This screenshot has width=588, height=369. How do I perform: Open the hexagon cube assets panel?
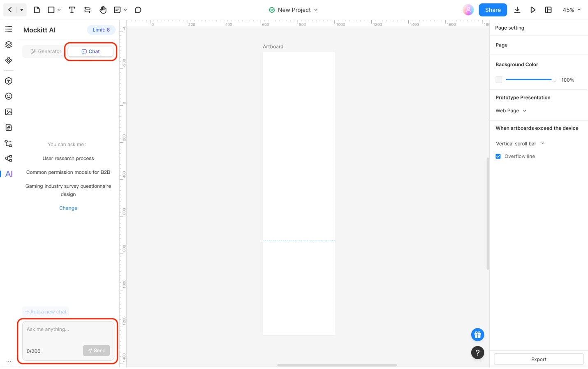(9, 81)
